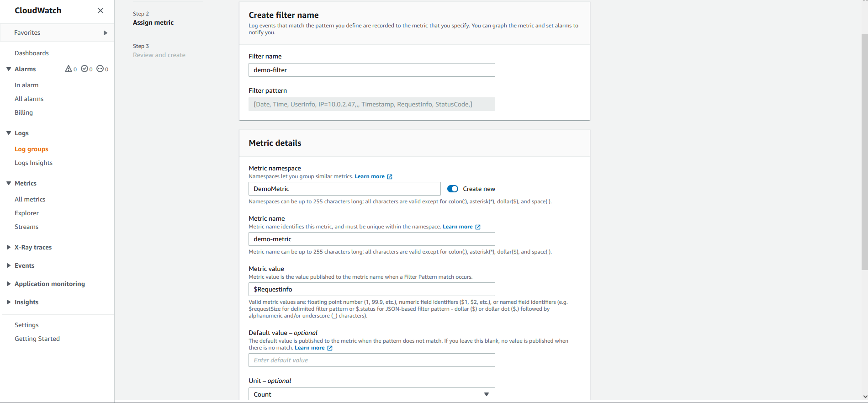Click the Filter name input field
This screenshot has width=868, height=403.
click(x=372, y=70)
